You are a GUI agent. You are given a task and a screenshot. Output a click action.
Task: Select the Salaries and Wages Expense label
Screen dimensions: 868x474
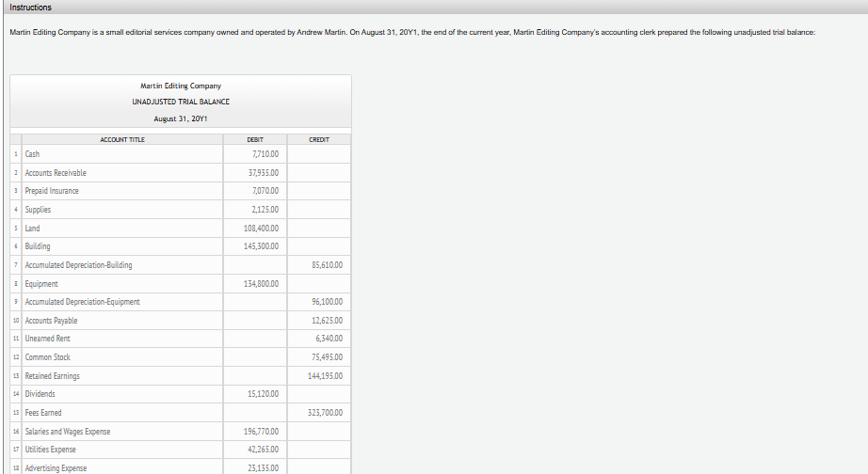click(x=68, y=432)
